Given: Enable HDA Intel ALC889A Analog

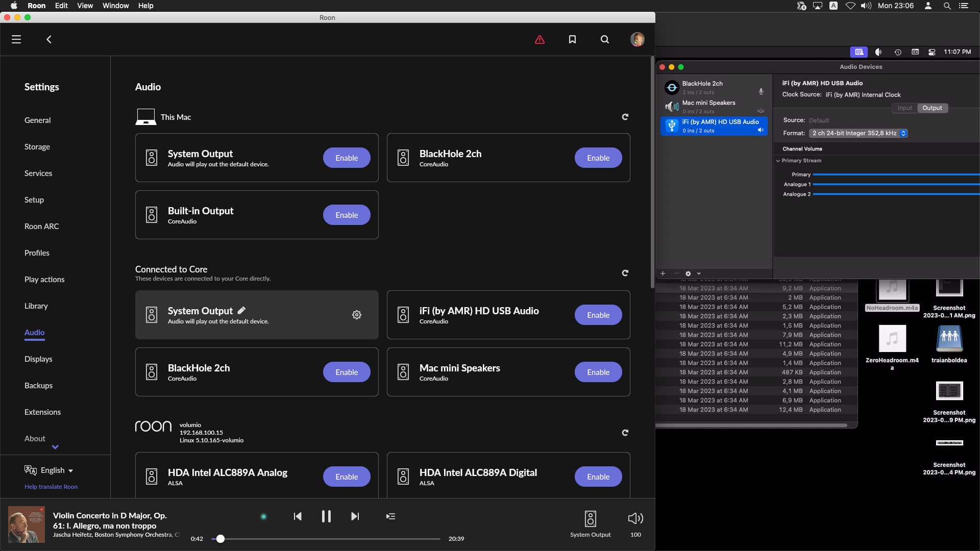Looking at the screenshot, I should (347, 477).
